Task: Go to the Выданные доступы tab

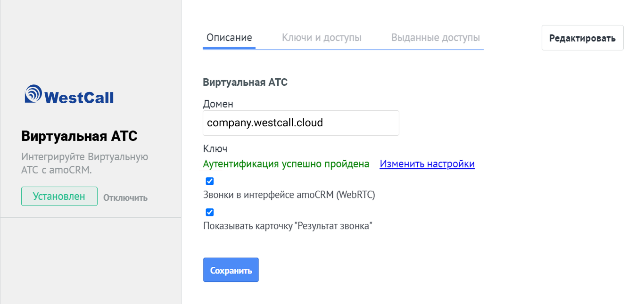Action: pos(436,38)
